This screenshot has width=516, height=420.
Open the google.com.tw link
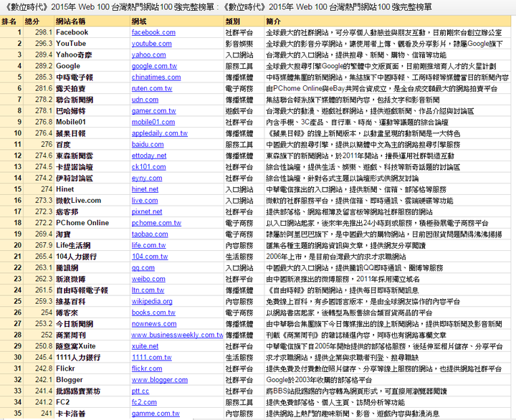pyautogui.click(x=154, y=66)
